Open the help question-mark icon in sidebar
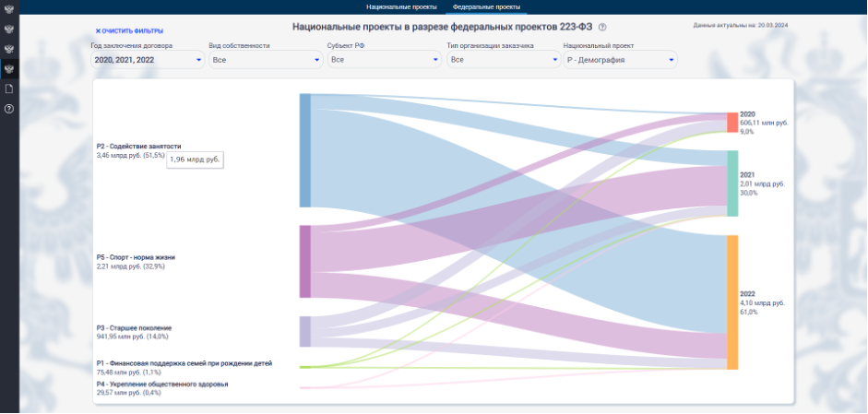 tap(9, 109)
